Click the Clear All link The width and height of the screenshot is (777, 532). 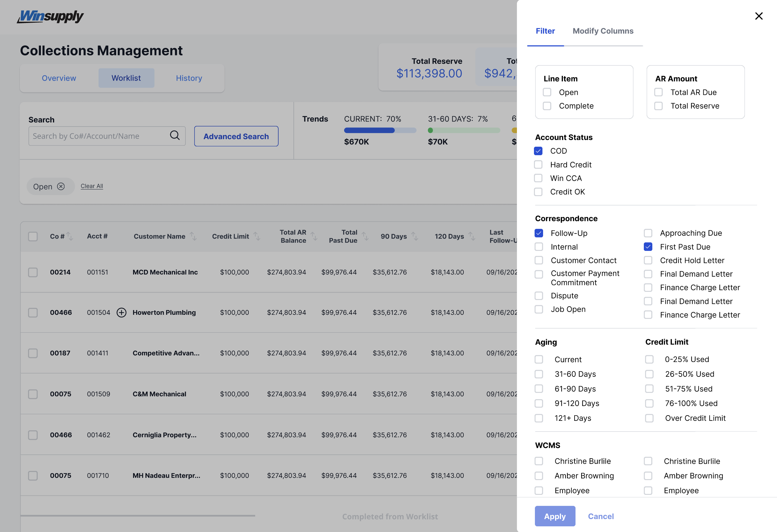[x=92, y=186]
